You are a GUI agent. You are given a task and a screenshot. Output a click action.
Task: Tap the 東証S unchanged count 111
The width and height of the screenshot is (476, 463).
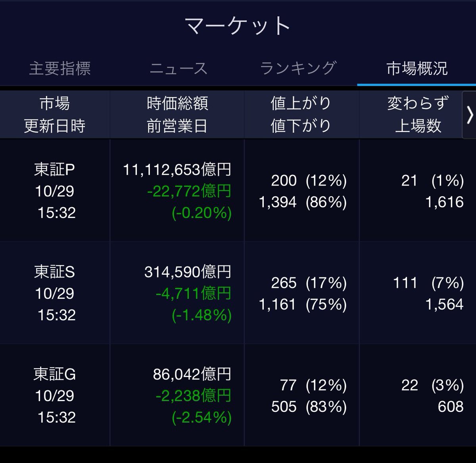tap(405, 283)
